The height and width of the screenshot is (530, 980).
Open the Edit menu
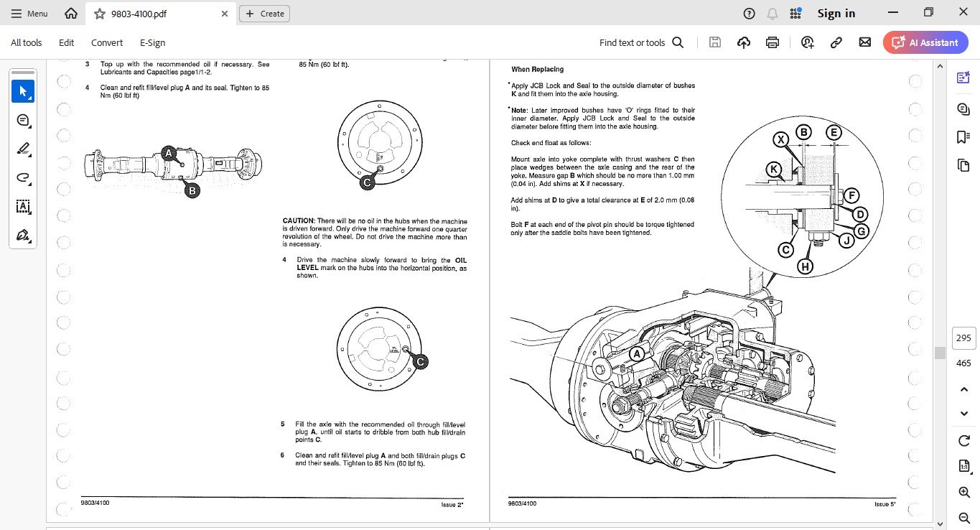[67, 42]
